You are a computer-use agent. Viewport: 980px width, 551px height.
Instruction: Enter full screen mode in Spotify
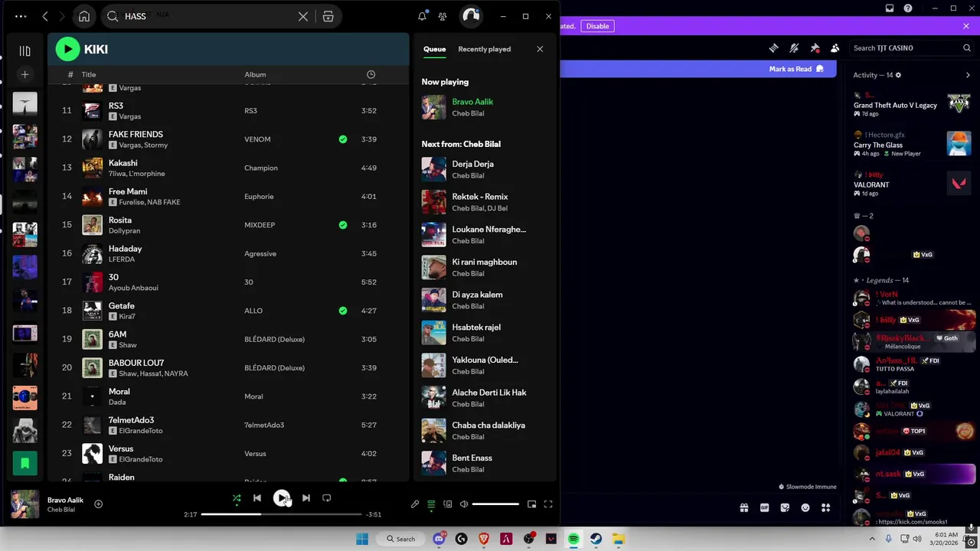tap(548, 504)
